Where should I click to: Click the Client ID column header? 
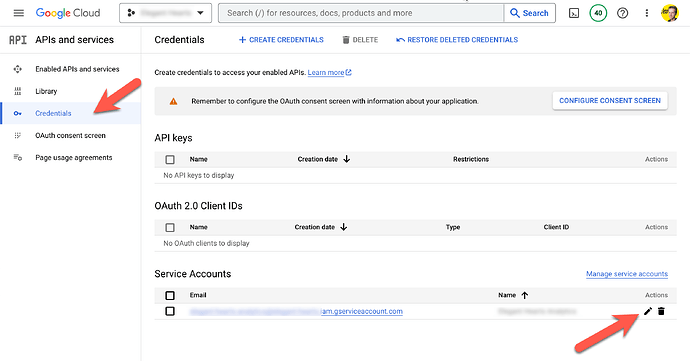tap(556, 227)
